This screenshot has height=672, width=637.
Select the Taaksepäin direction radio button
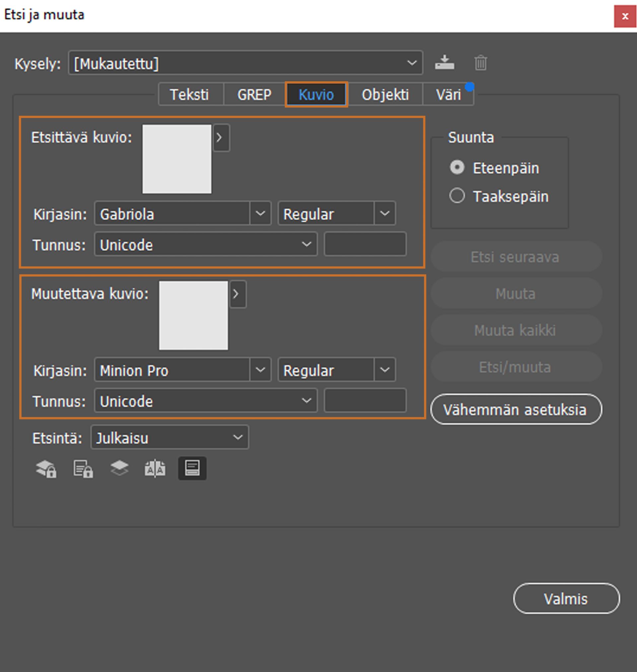click(457, 196)
